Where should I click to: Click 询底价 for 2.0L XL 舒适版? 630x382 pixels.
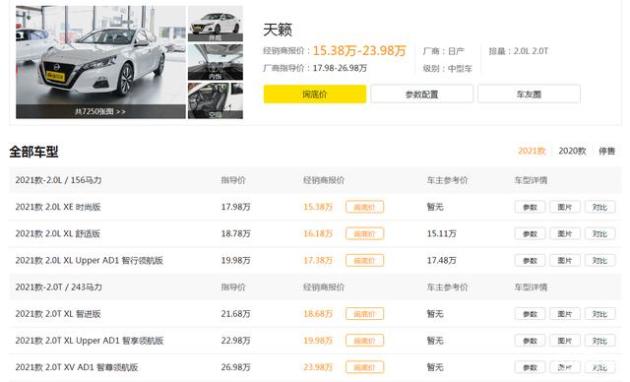click(364, 233)
